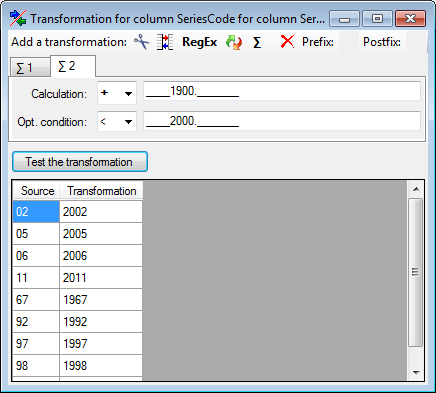Select source cell 02
This screenshot has height=393, width=436.
pos(36,212)
